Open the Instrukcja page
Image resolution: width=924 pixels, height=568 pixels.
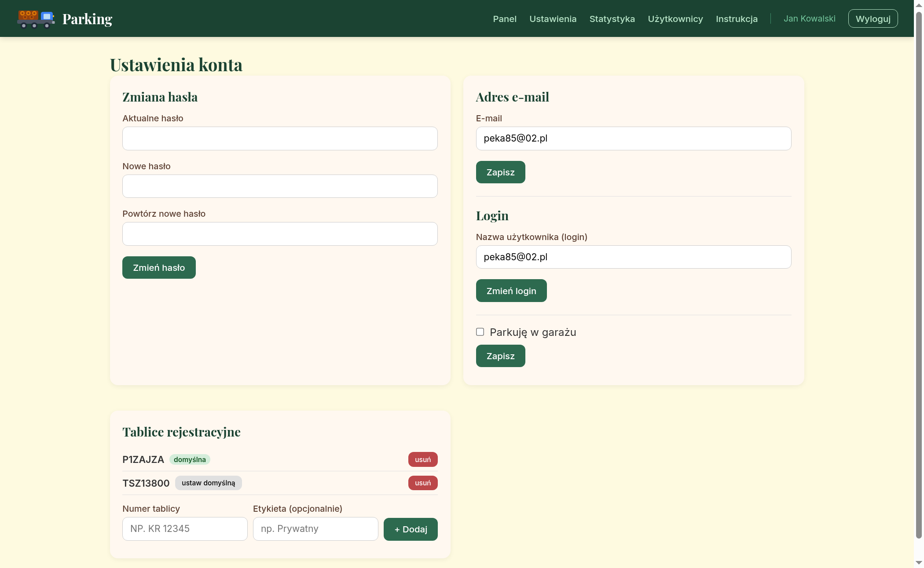click(736, 19)
